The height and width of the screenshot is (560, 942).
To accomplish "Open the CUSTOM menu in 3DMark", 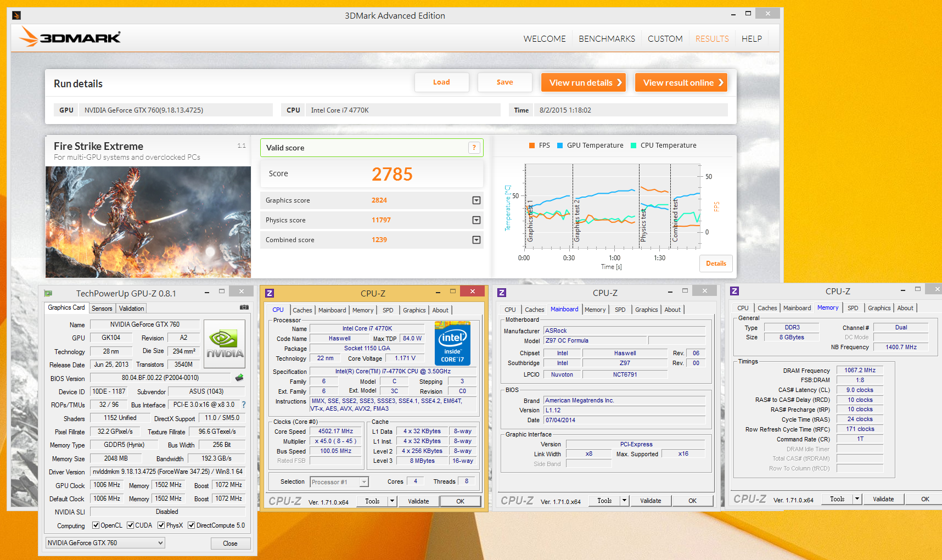I will point(665,38).
